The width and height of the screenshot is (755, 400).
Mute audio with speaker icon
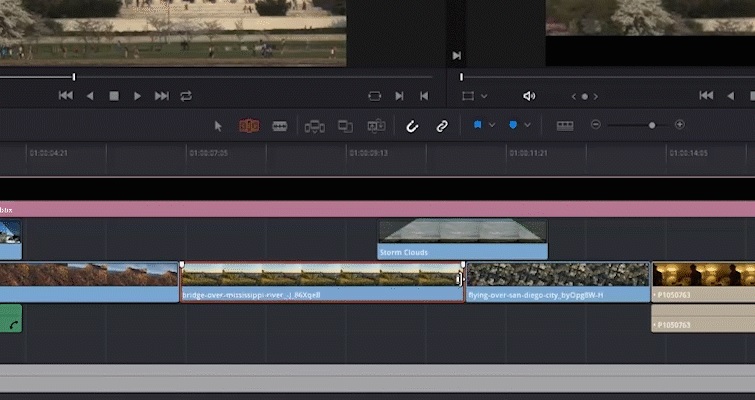pyautogui.click(x=529, y=96)
